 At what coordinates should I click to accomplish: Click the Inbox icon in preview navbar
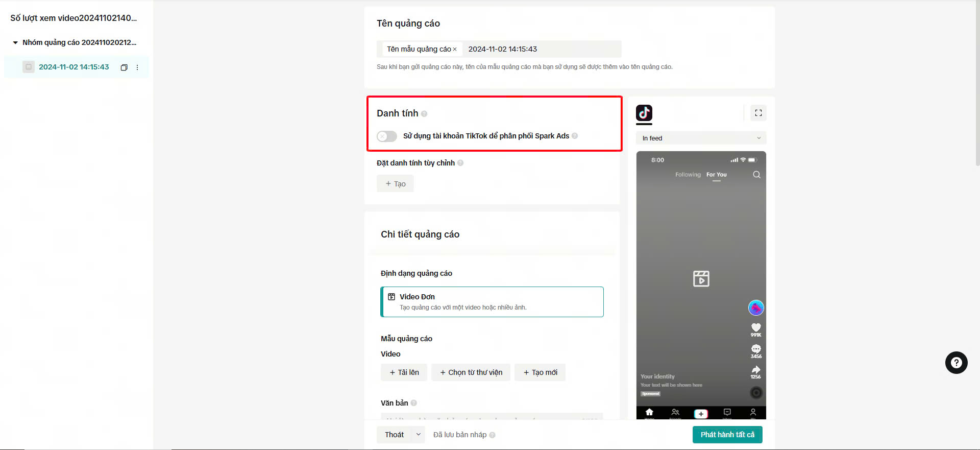pos(727,413)
